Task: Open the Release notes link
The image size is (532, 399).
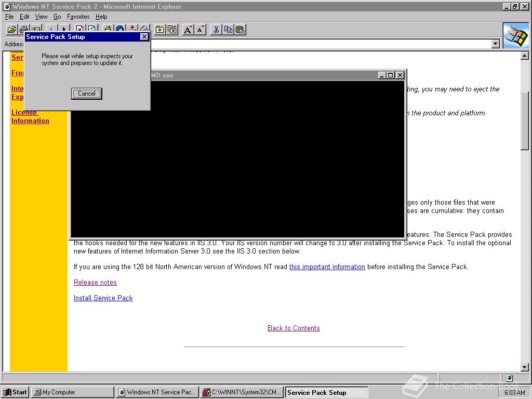Action: [x=95, y=282]
